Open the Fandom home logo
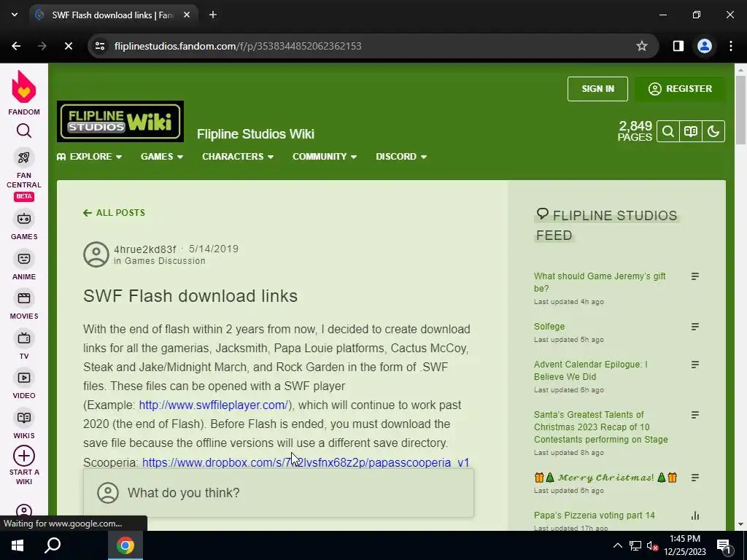The image size is (747, 560). 24,93
